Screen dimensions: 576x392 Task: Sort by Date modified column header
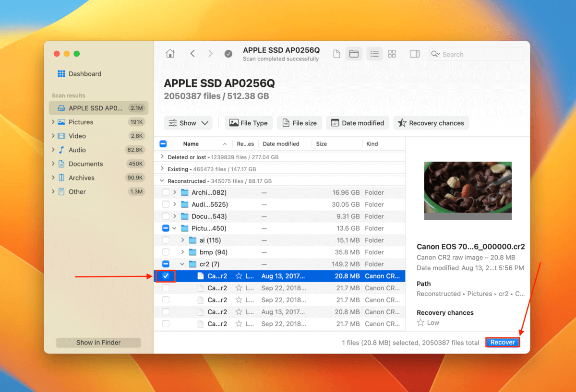pos(281,143)
